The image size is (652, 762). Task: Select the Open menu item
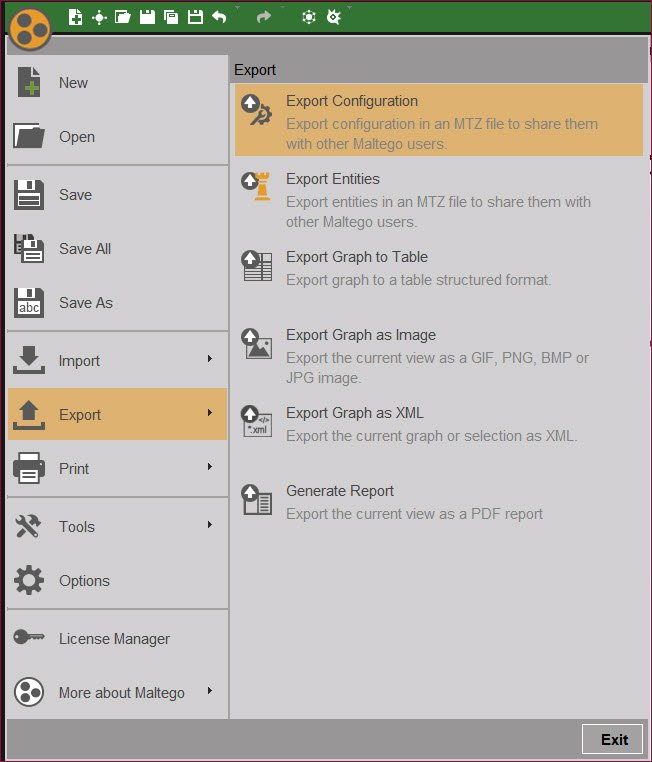pos(118,137)
